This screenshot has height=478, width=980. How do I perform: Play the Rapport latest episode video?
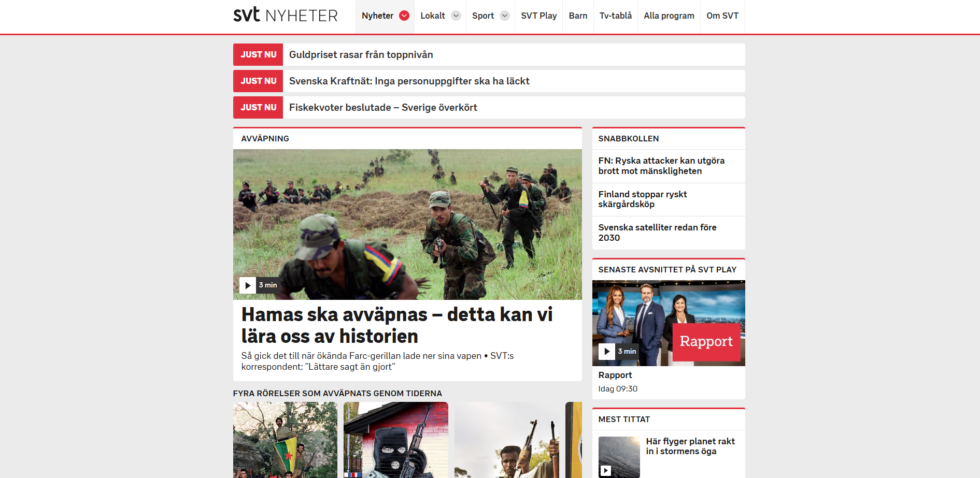pyautogui.click(x=606, y=352)
